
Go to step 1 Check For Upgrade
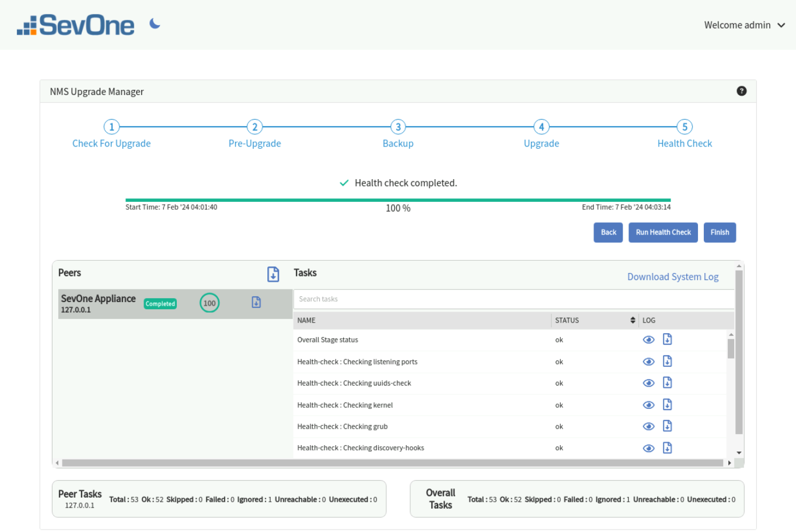point(111,127)
